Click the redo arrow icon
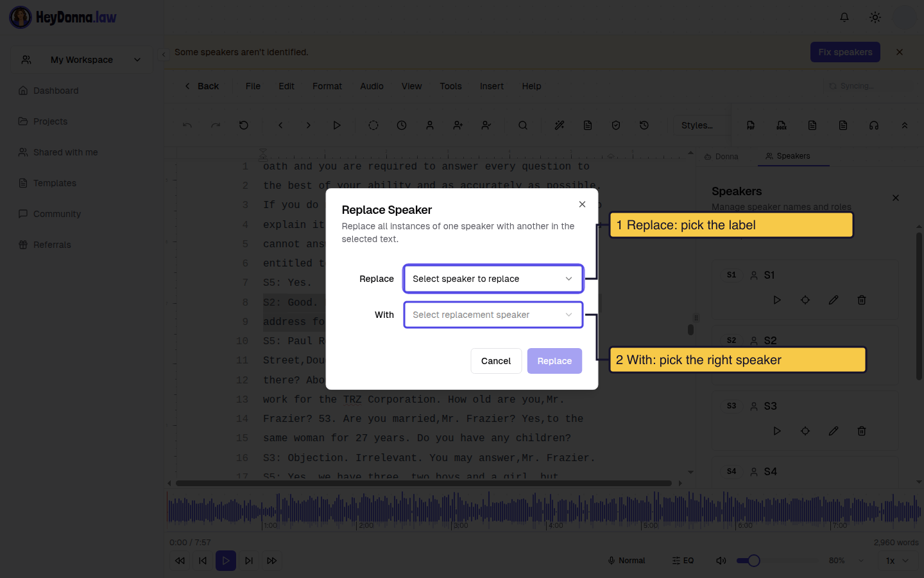This screenshot has width=924, height=578. [216, 125]
